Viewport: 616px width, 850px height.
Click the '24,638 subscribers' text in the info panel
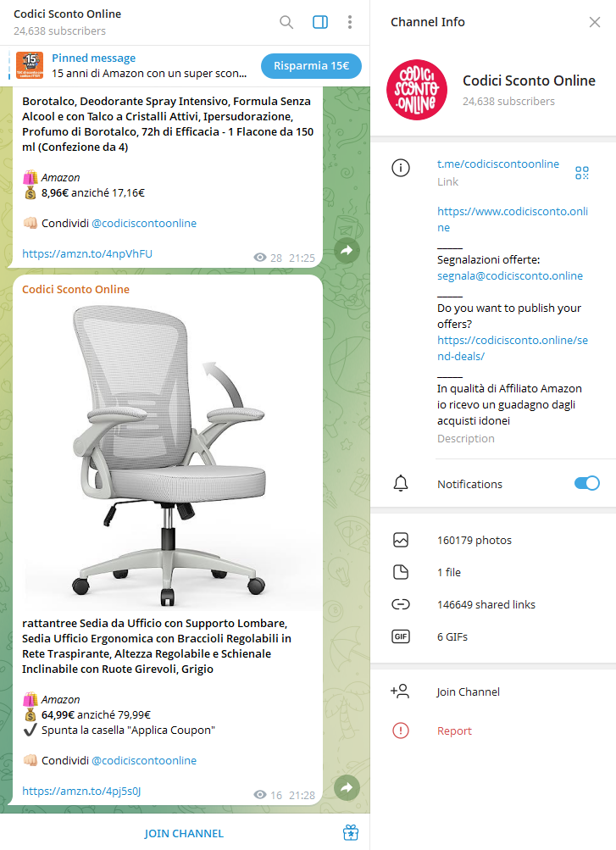(508, 102)
